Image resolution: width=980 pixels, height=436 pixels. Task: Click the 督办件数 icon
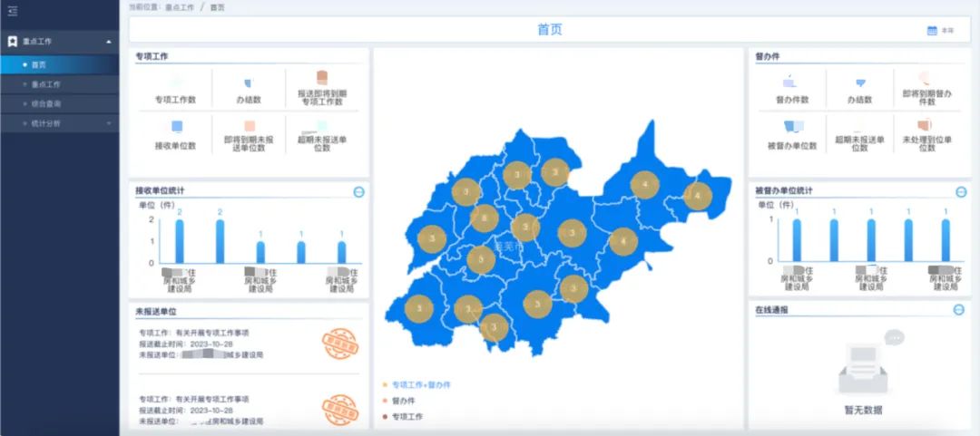[x=791, y=83]
